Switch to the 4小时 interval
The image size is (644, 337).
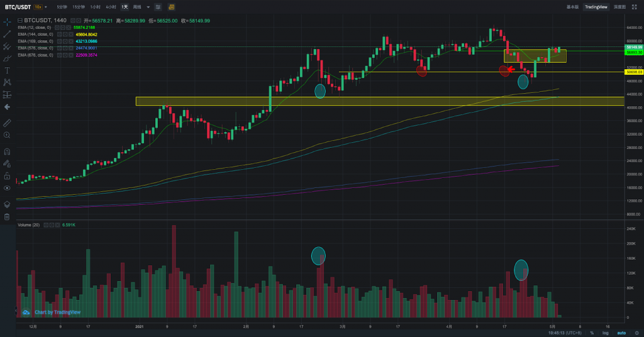click(x=111, y=7)
